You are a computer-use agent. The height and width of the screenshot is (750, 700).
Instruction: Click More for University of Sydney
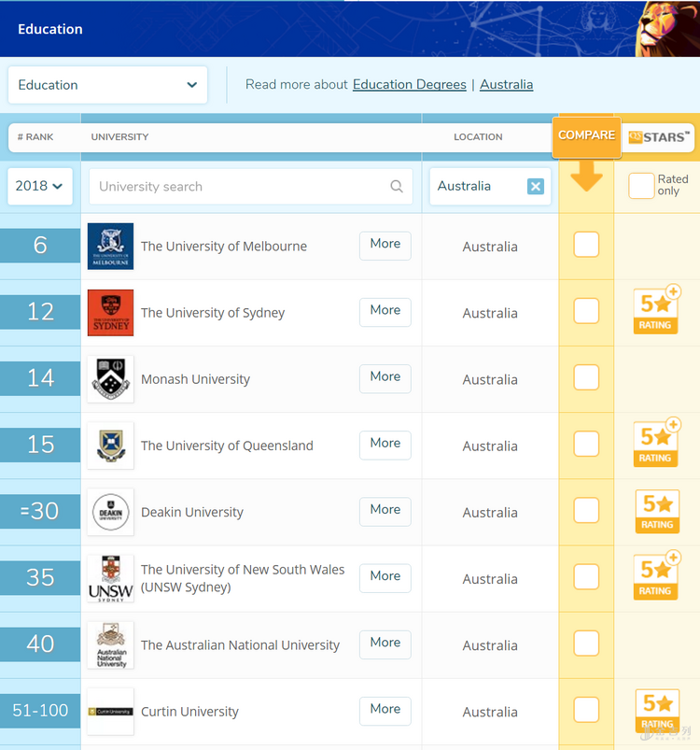pos(385,312)
